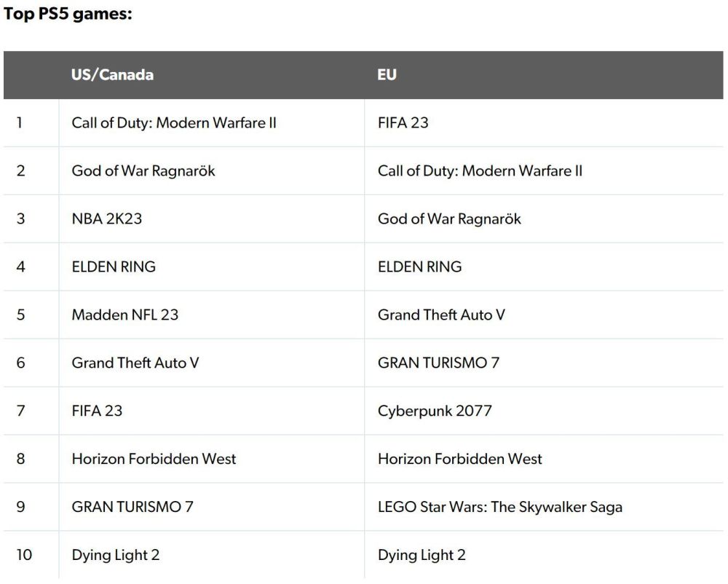Screen dimensions: 728x584
Task: Click Dying Light 2 in the US/Canada column
Action: click(115, 555)
